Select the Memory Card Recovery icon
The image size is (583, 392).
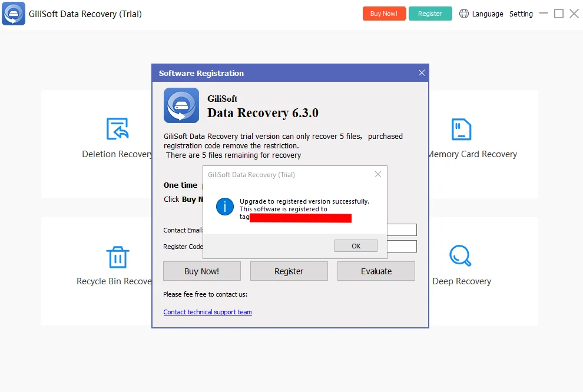click(461, 129)
